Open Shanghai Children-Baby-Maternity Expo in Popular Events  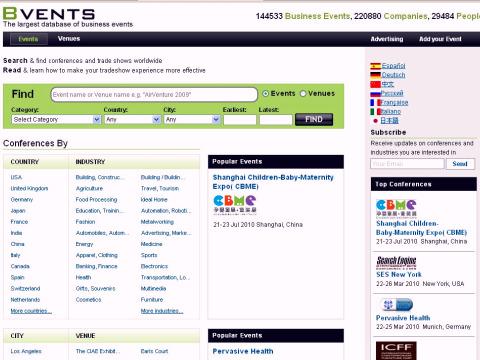(273, 182)
